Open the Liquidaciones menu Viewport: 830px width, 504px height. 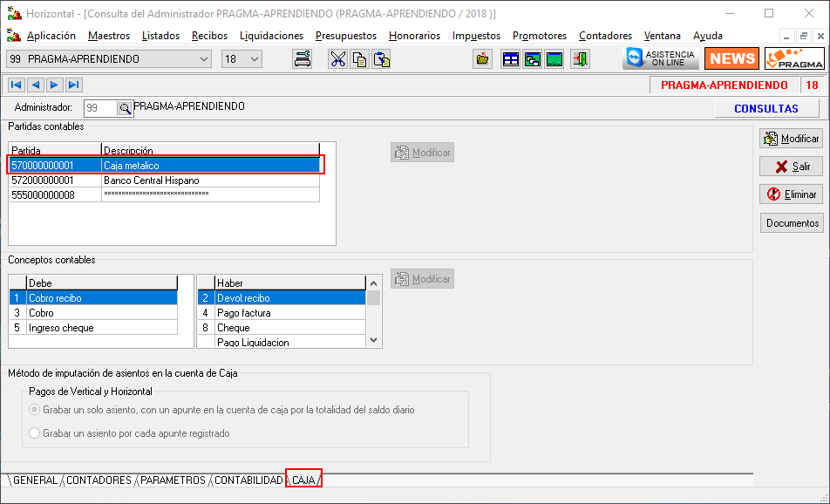(271, 36)
